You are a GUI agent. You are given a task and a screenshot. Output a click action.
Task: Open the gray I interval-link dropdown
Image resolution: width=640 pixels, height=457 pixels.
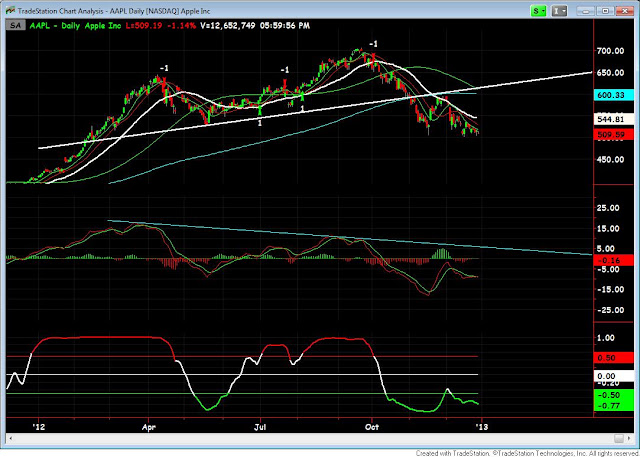click(x=559, y=11)
